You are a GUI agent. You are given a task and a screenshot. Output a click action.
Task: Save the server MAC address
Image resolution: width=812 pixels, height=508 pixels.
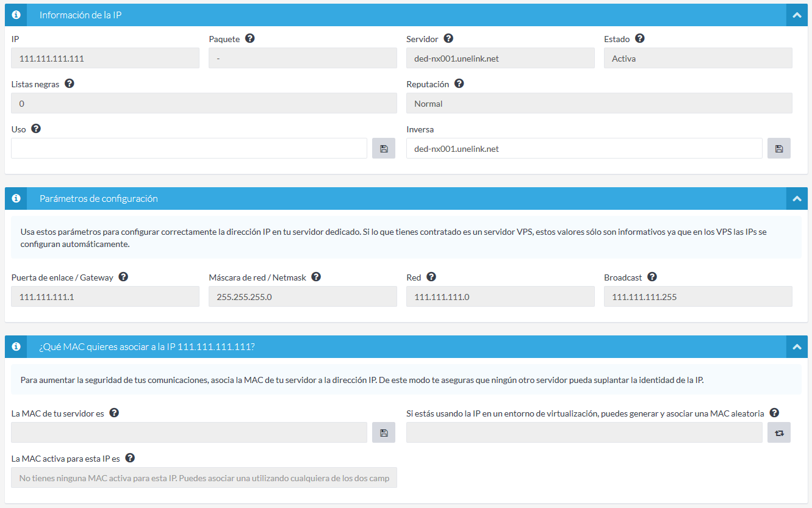[x=384, y=432]
